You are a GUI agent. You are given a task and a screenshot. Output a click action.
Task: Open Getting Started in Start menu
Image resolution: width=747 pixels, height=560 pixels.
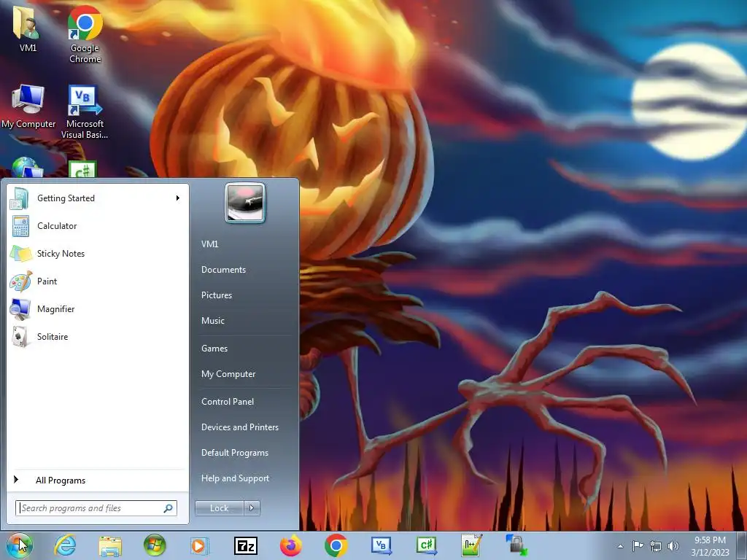click(x=97, y=198)
